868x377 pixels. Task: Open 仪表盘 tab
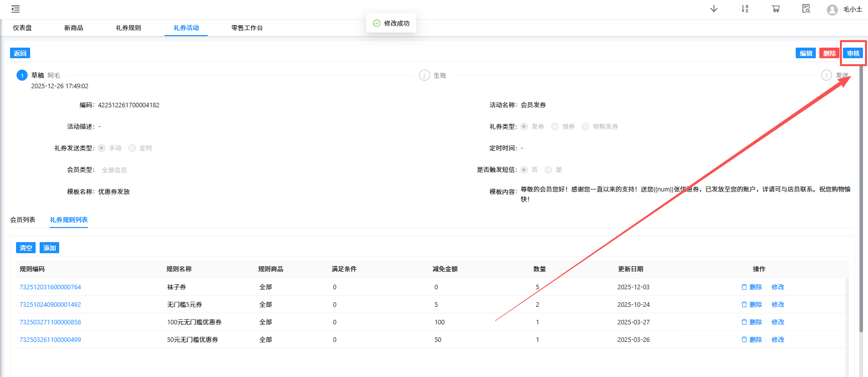point(23,28)
